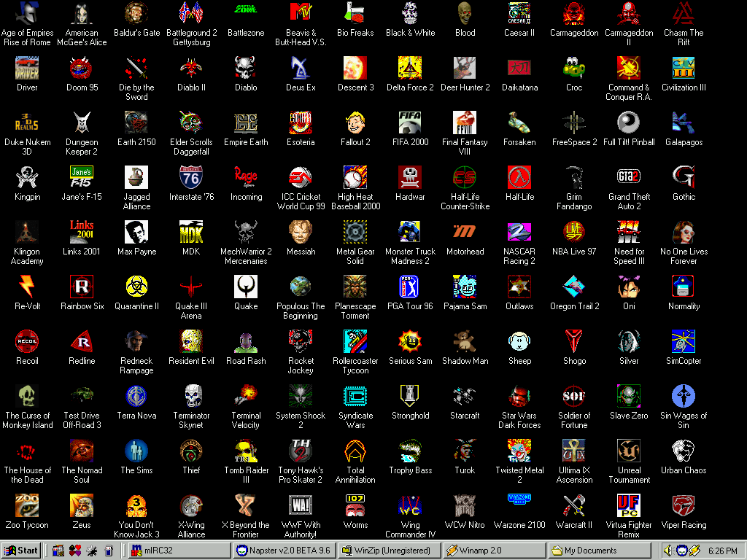Click the Napster cat icon in system tray
The image size is (747, 560).
682,551
